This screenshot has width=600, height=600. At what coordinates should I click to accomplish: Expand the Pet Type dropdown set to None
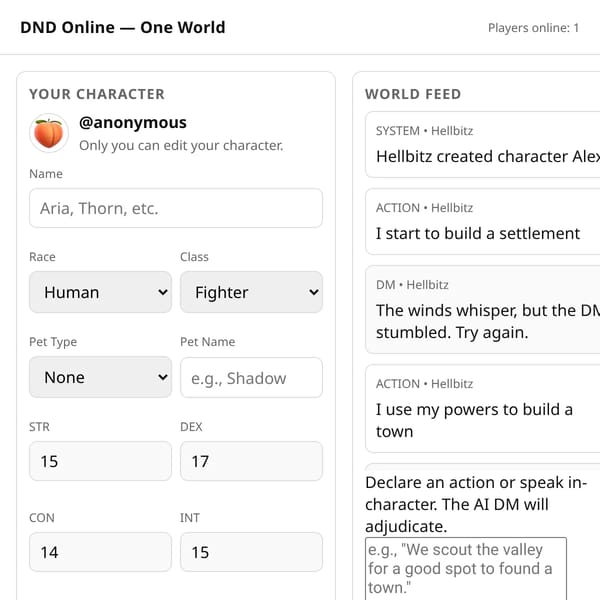(100, 377)
